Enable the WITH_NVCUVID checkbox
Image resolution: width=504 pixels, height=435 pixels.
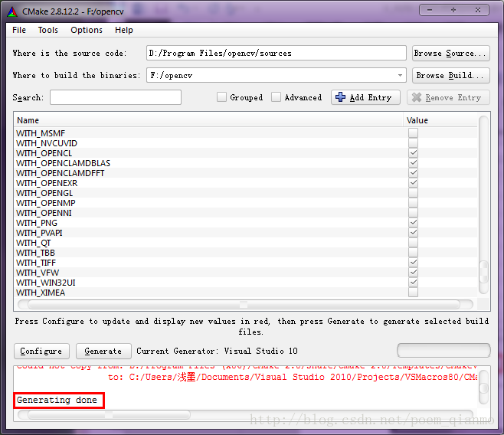[x=413, y=142]
